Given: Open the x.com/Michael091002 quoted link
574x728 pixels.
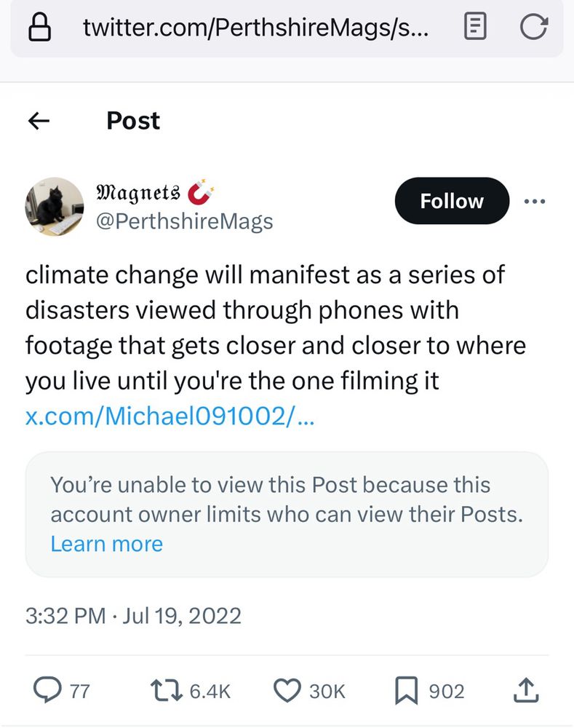Looking at the screenshot, I should click(x=169, y=417).
